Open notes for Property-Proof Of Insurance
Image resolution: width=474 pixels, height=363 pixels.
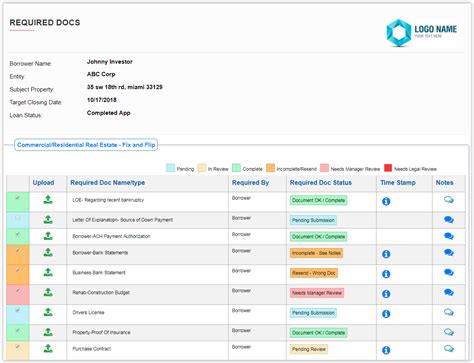(449, 332)
